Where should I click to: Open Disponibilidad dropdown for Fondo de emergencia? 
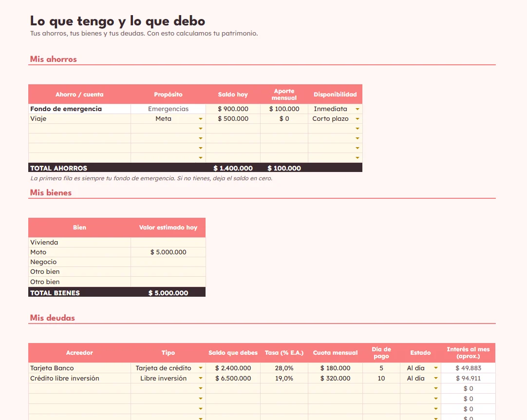358,109
